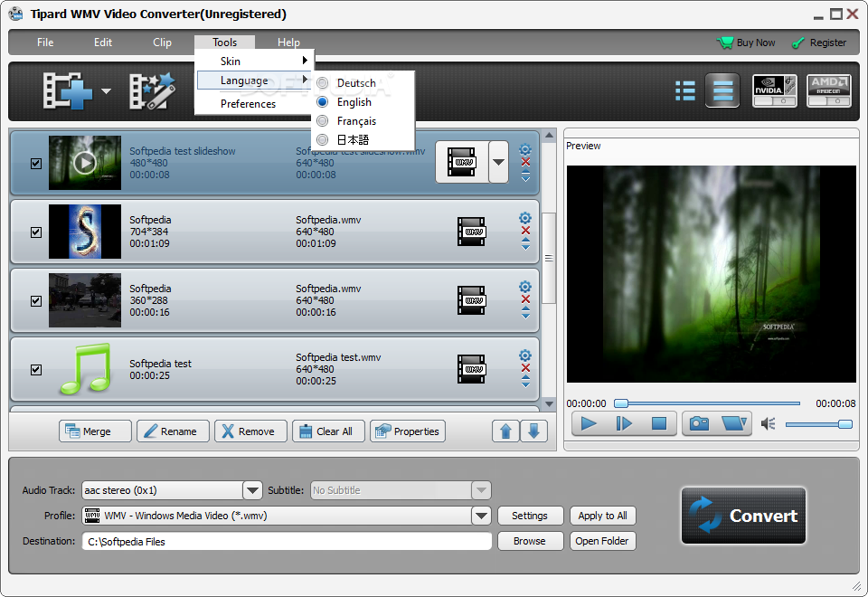
Task: Select Français language radio option
Action: (323, 120)
